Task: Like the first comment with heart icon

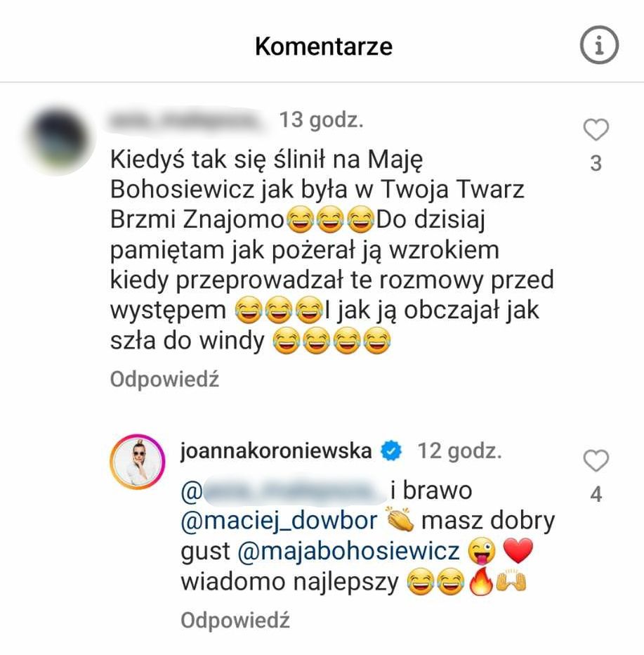Action: 596,129
